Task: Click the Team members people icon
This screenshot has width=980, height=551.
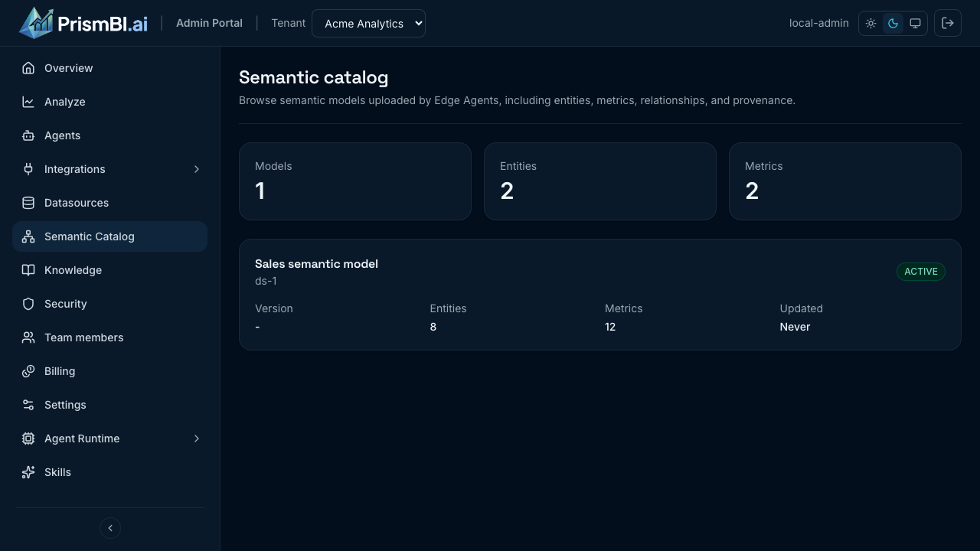Action: 28,337
